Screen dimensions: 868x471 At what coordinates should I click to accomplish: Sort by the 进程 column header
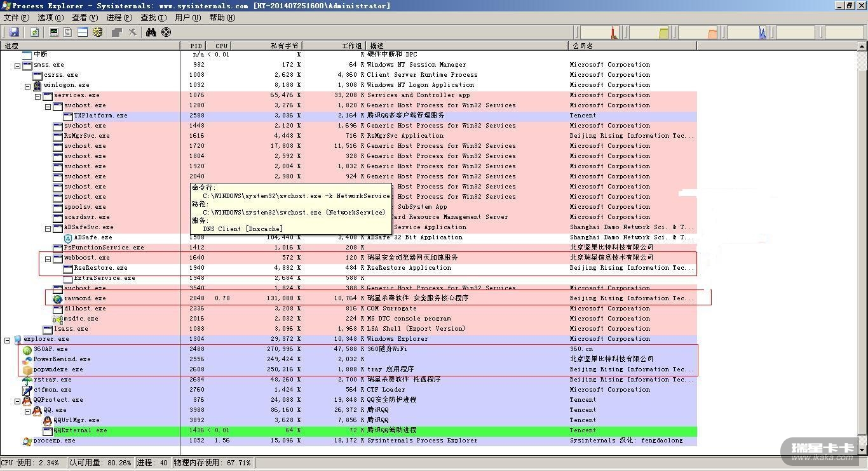[90, 46]
